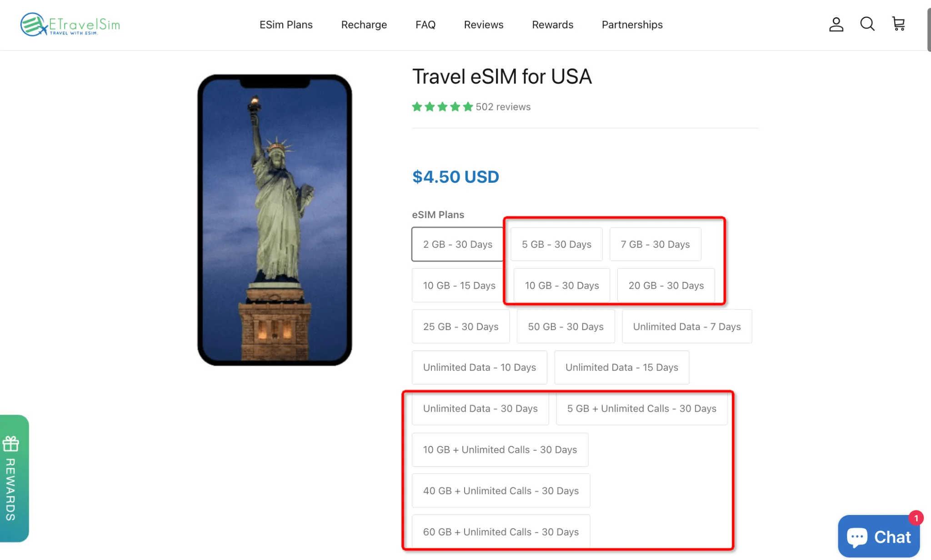The height and width of the screenshot is (560, 931).
Task: Click the shopping cart icon
Action: 898,25
